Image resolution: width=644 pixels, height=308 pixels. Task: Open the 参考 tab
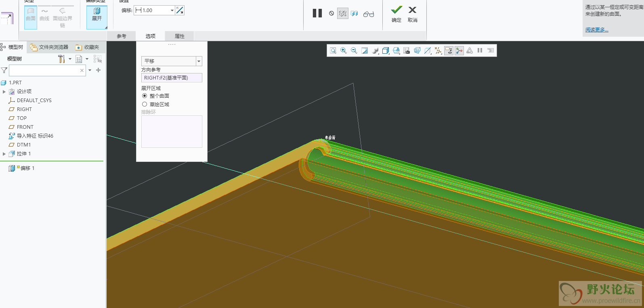click(x=122, y=36)
